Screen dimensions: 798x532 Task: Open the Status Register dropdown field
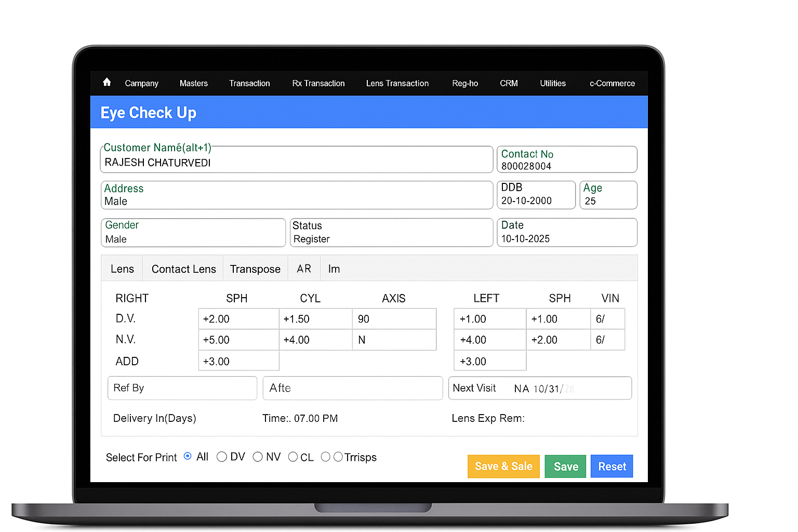391,233
